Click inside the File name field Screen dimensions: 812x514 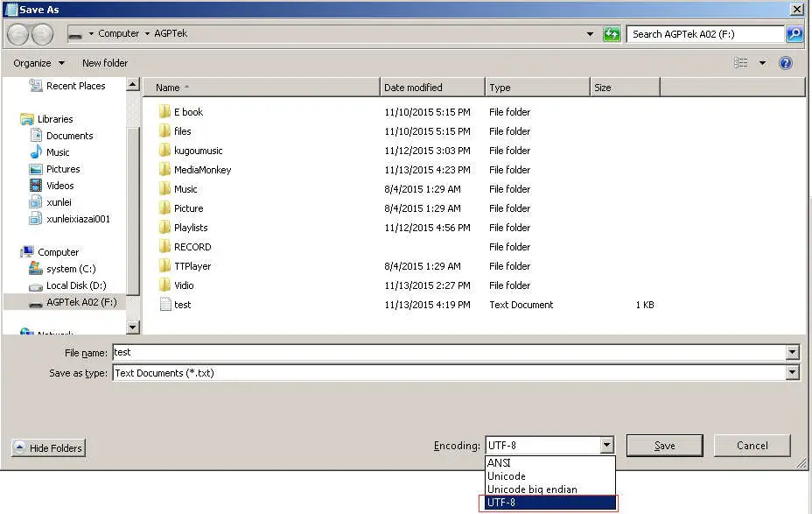(x=350, y=352)
